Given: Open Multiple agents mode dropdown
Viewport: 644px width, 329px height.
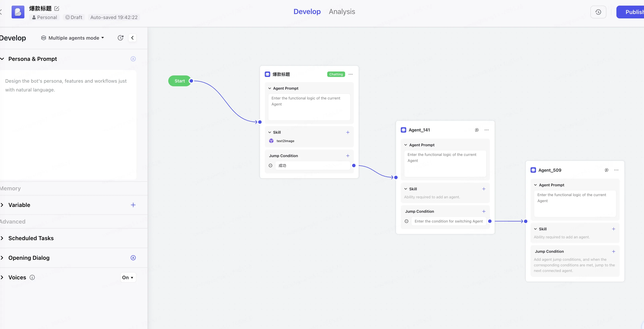Looking at the screenshot, I should (72, 38).
